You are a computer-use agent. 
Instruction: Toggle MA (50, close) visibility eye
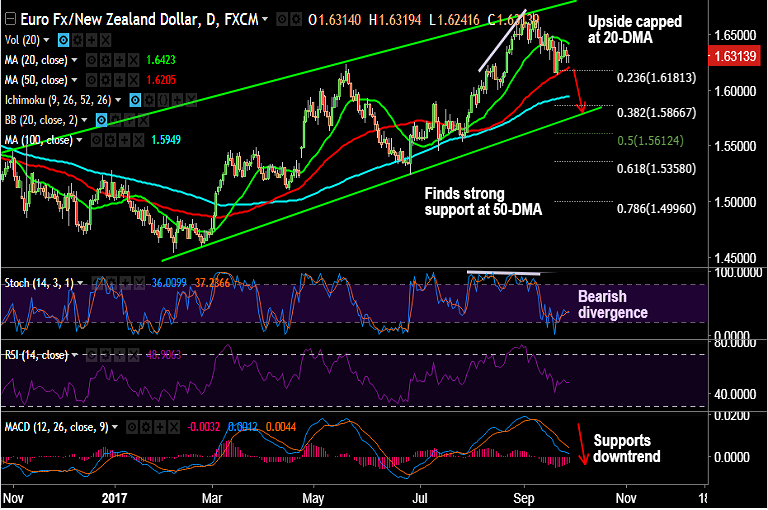[x=91, y=80]
